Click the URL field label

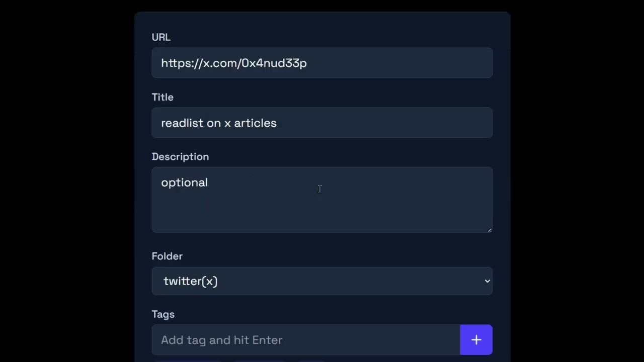[161, 37]
